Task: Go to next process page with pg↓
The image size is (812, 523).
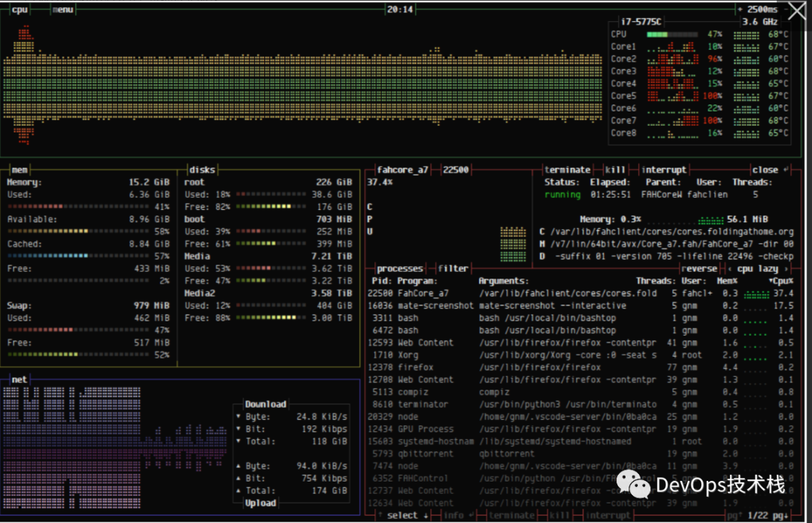Action: tap(780, 515)
